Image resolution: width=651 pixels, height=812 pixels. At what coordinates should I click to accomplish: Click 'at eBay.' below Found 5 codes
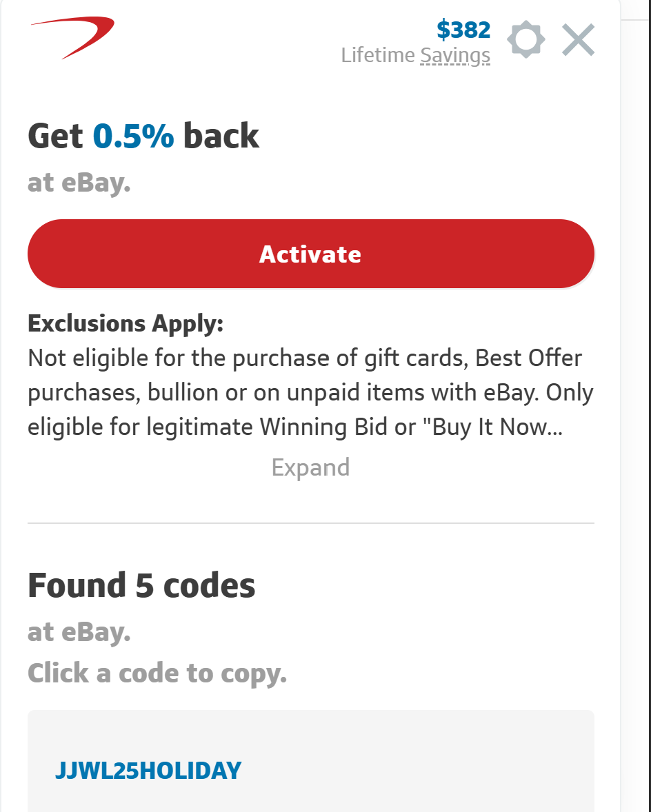coord(79,632)
